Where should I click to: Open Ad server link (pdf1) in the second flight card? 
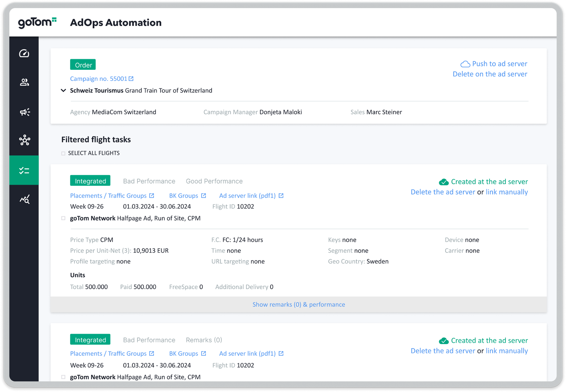[x=247, y=353]
